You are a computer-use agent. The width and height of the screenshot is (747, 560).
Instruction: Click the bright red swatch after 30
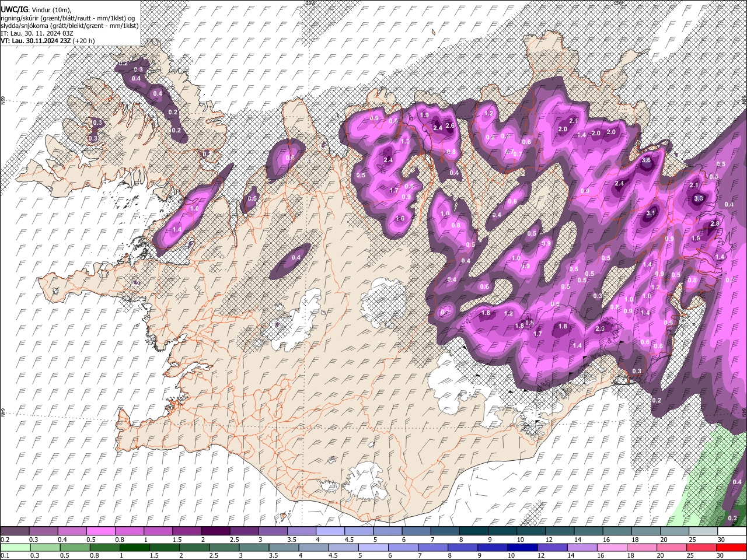(x=731, y=547)
